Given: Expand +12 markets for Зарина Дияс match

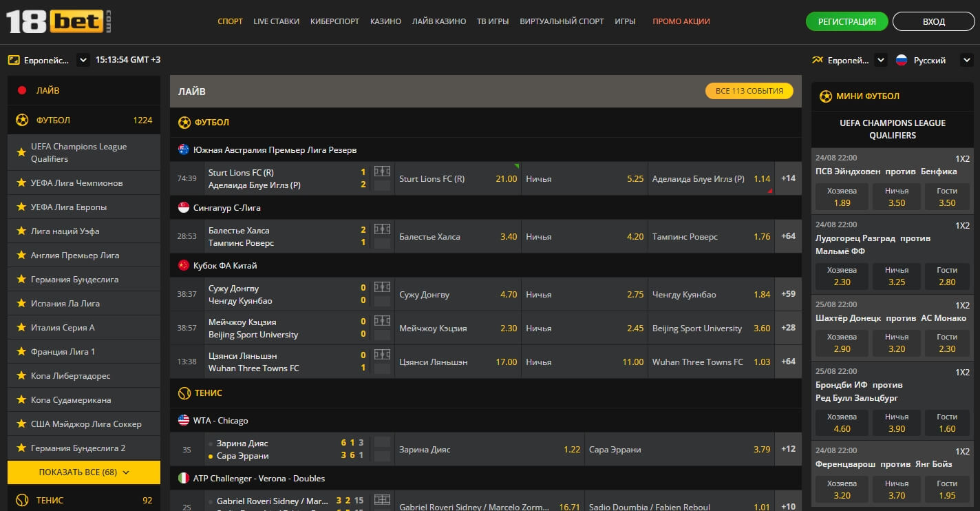Looking at the screenshot, I should 789,449.
